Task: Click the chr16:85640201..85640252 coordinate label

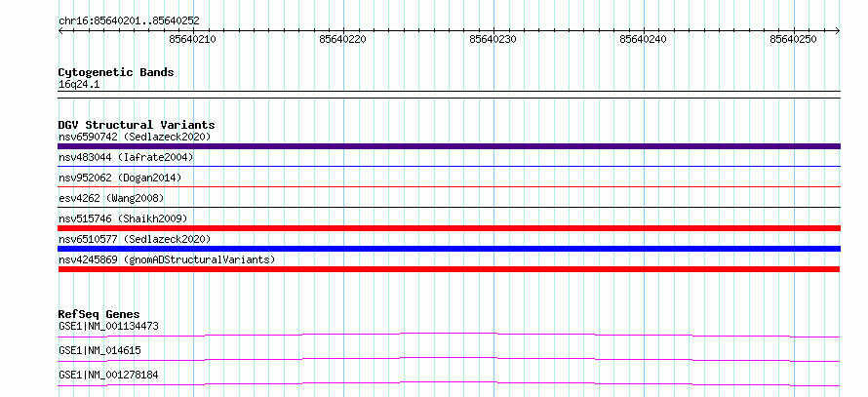Action: (x=129, y=21)
